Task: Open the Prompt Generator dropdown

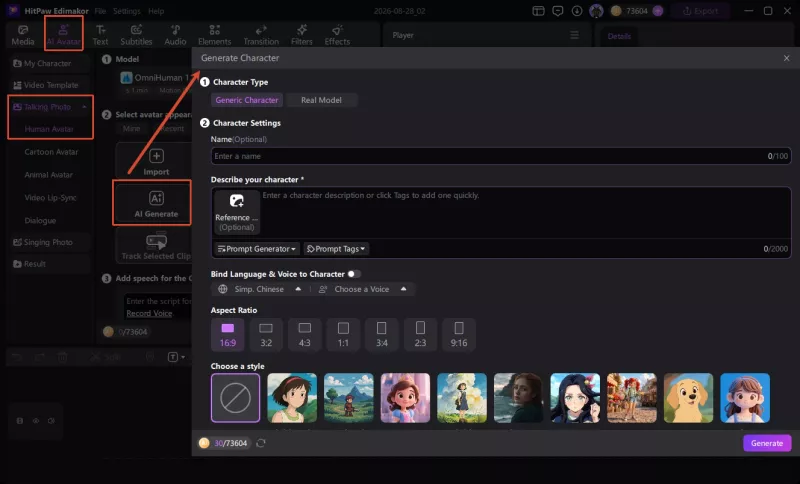Action: click(256, 249)
